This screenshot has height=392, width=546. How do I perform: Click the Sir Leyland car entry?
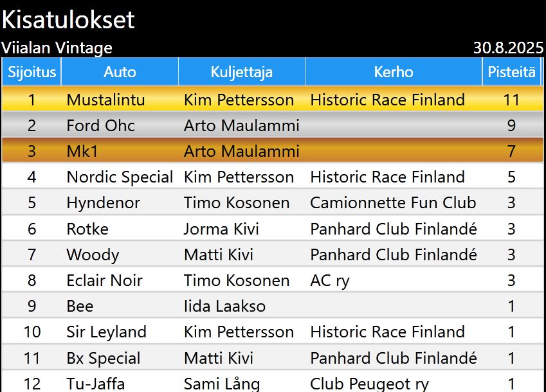(106, 332)
